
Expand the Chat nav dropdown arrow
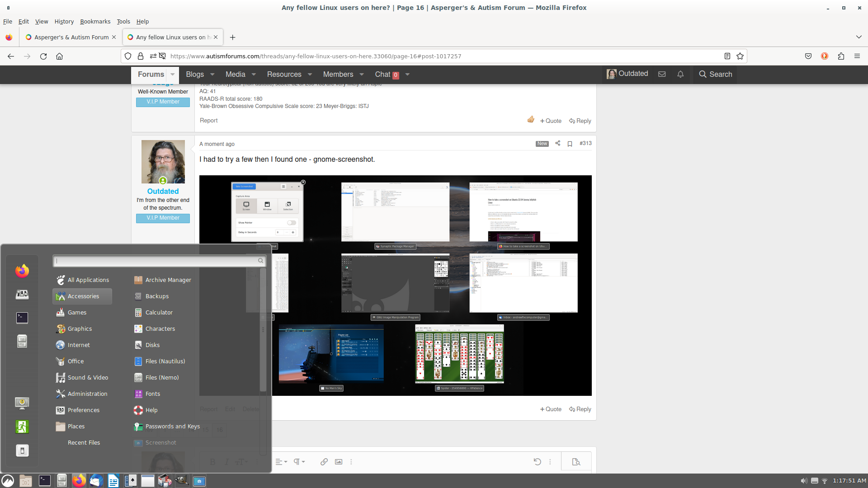(407, 74)
